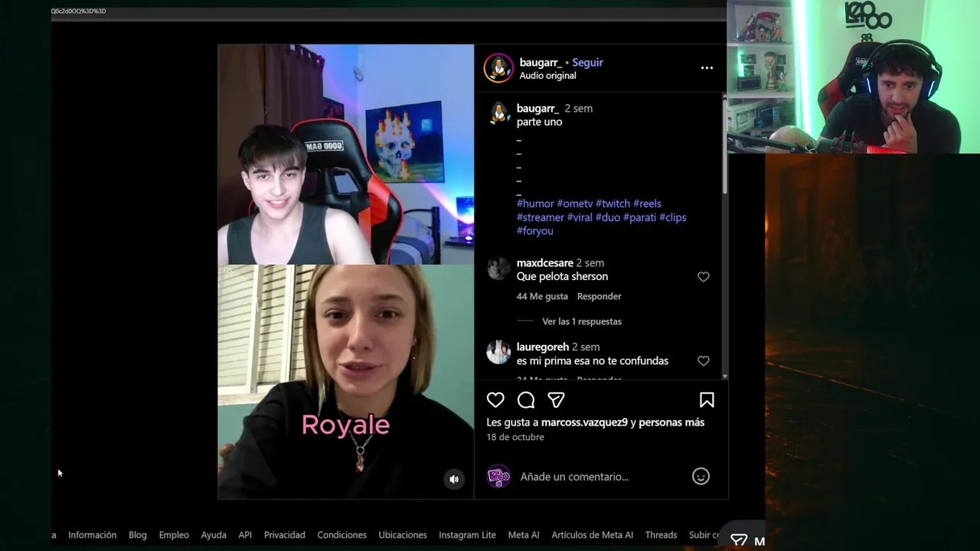Open lauregoreh username on comment

click(543, 347)
